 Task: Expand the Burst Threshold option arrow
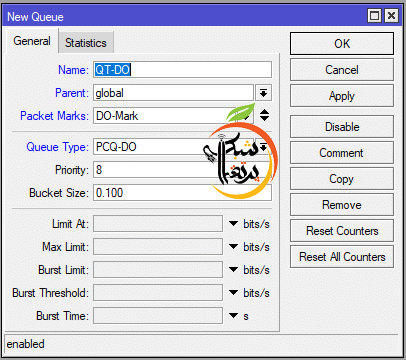coord(233,293)
